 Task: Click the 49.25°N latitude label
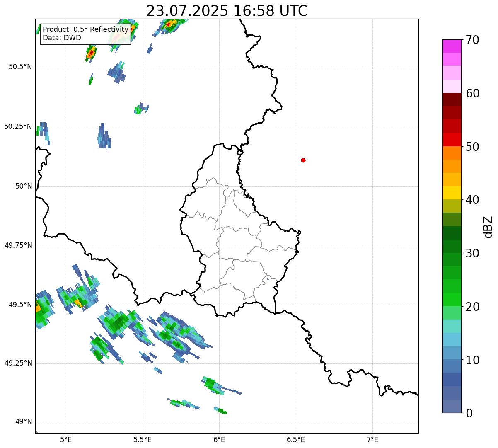(18, 363)
